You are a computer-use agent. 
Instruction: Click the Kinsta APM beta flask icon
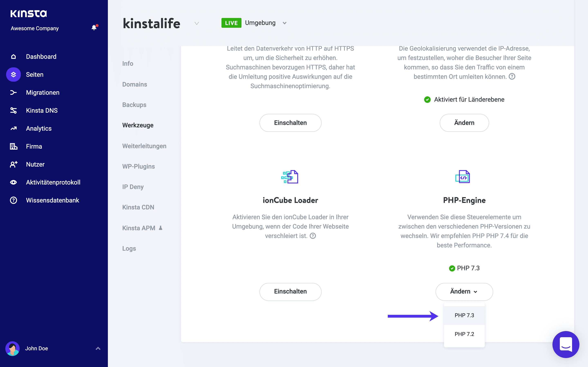[161, 228]
